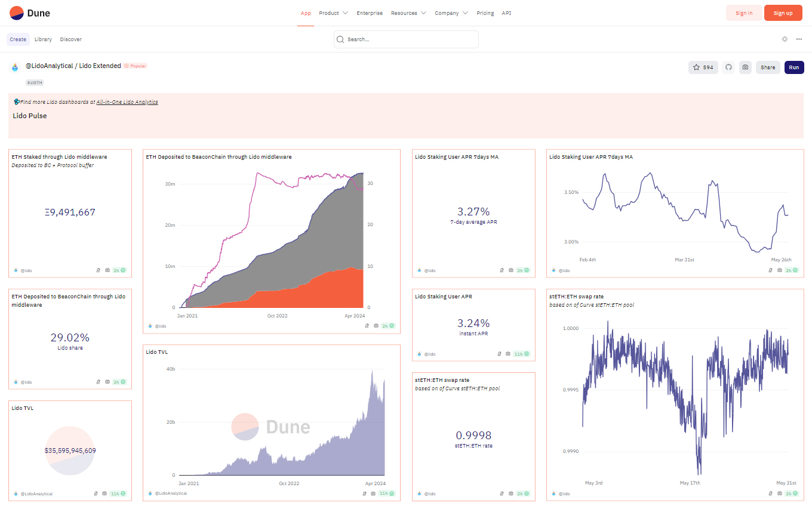Go to the Pricing page
Image resolution: width=812 pixels, height=512 pixels.
coord(485,13)
